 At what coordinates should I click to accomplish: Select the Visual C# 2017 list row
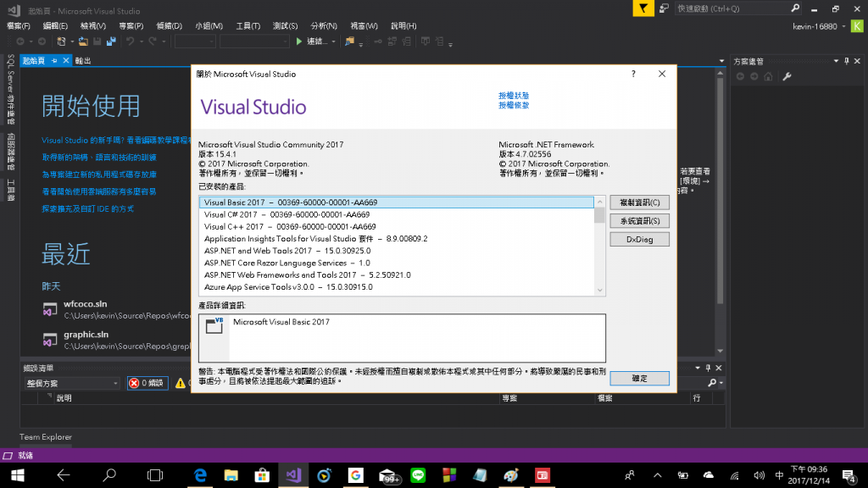pos(397,214)
